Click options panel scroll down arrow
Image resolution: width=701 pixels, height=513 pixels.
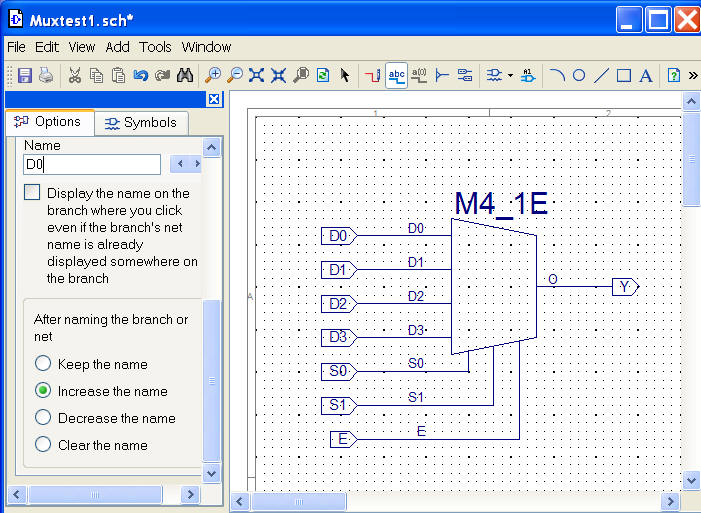click(211, 473)
